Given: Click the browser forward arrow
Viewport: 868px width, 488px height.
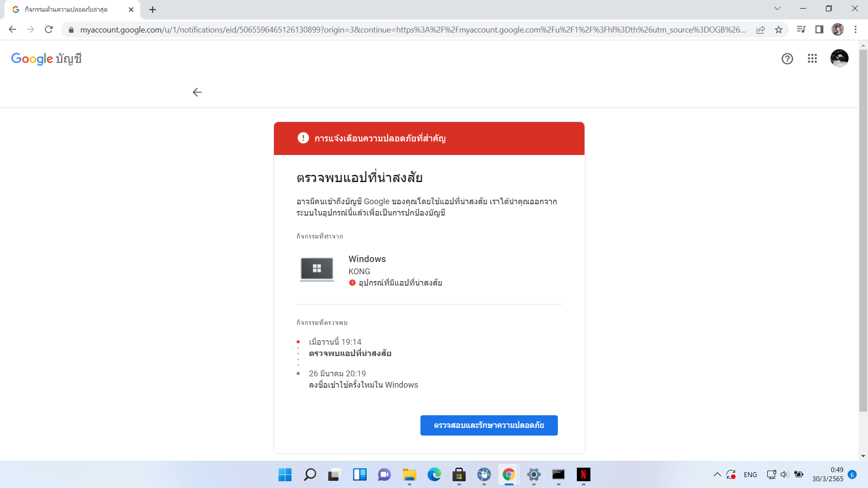Looking at the screenshot, I should point(30,29).
